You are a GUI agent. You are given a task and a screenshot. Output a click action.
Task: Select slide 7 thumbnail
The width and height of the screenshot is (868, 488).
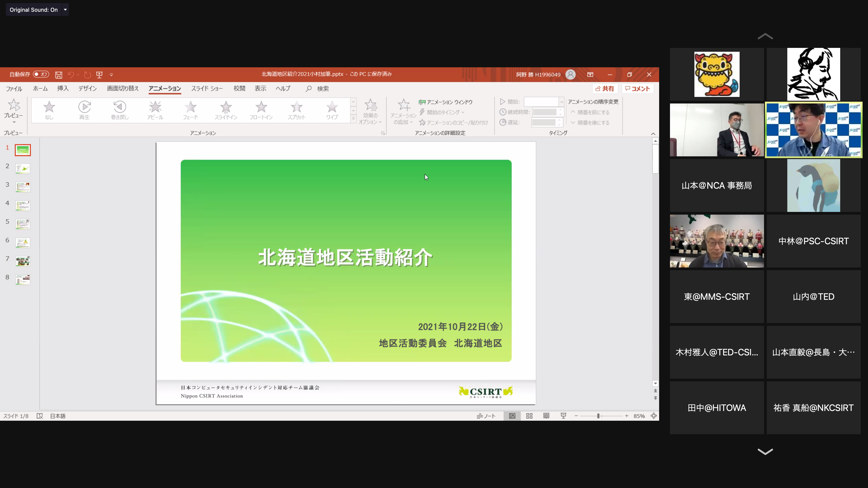(23, 261)
